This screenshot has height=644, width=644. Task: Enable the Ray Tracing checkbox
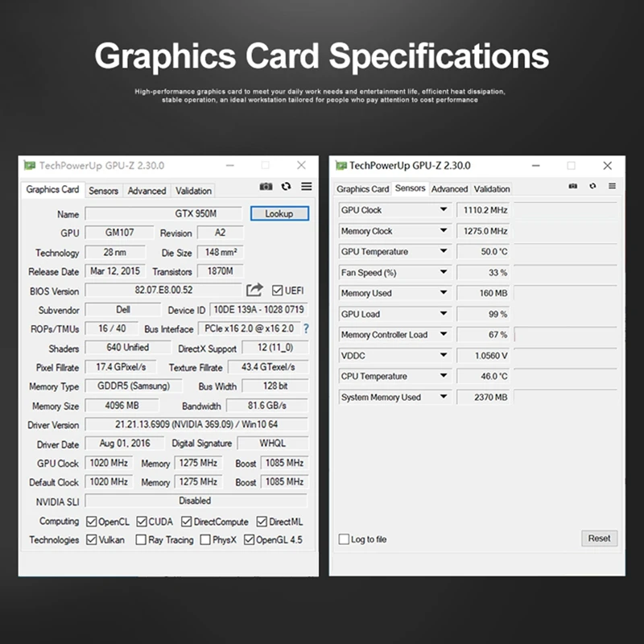(x=141, y=539)
